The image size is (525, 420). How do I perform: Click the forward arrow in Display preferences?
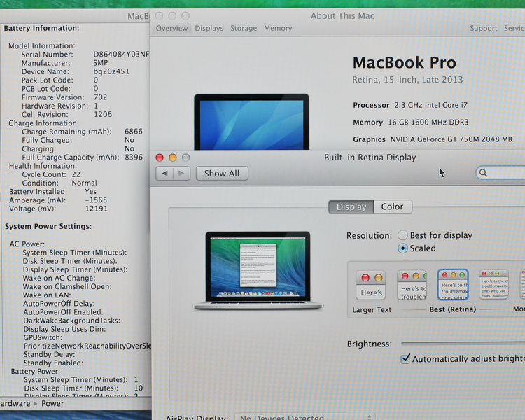point(182,174)
